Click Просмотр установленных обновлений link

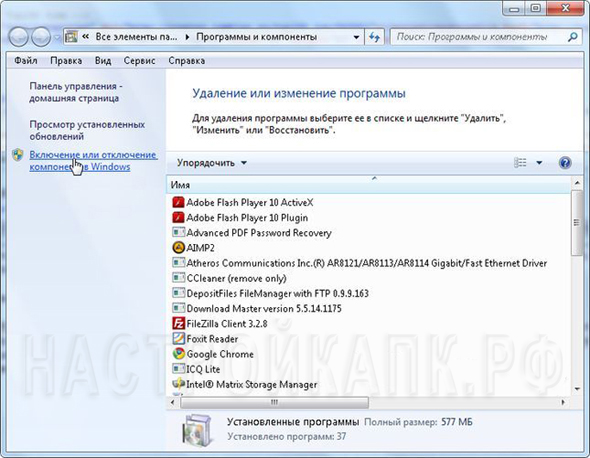[x=87, y=130]
